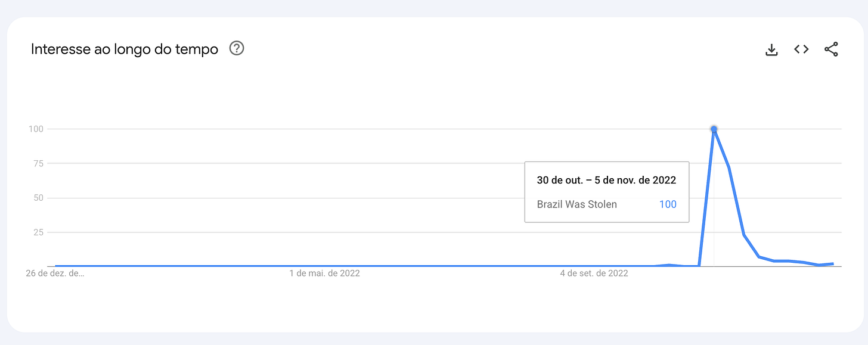
Task: Click the 25 value on the vertical axis
Action: tap(40, 232)
